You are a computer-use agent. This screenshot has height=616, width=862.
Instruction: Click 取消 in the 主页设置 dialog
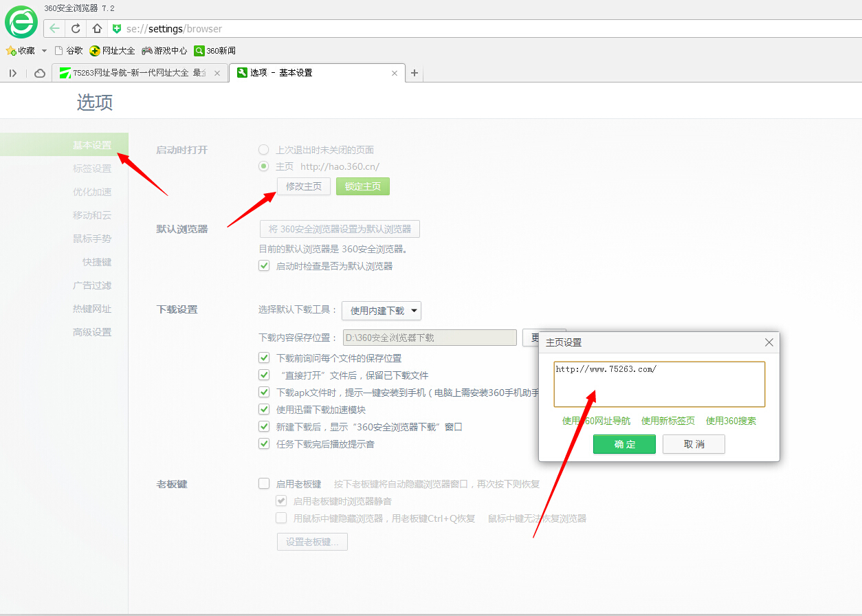tap(694, 444)
